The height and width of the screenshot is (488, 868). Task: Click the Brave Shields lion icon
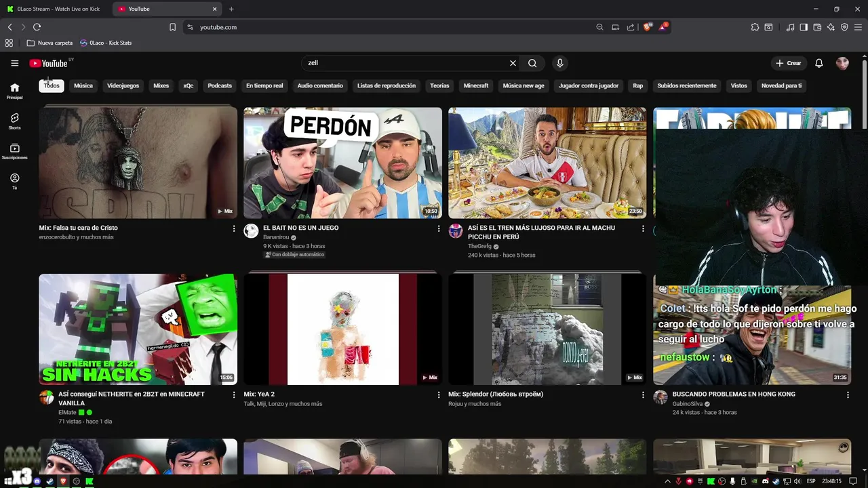pyautogui.click(x=648, y=26)
